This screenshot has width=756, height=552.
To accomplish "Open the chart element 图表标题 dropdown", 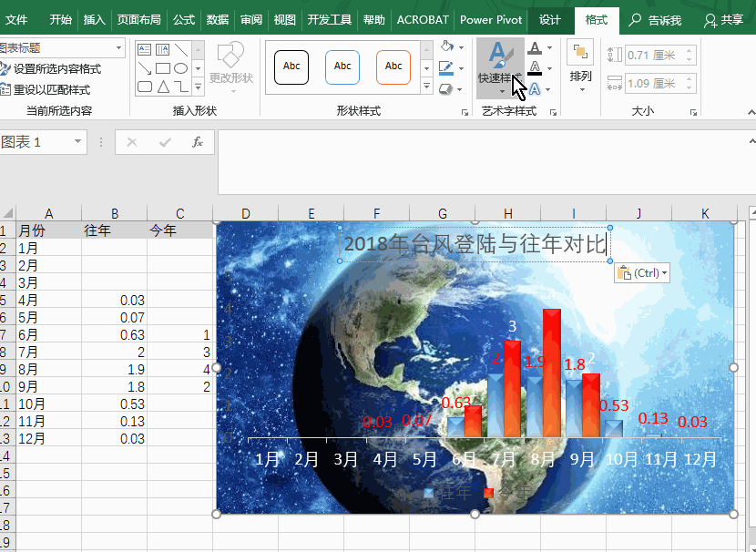I will click(118, 48).
